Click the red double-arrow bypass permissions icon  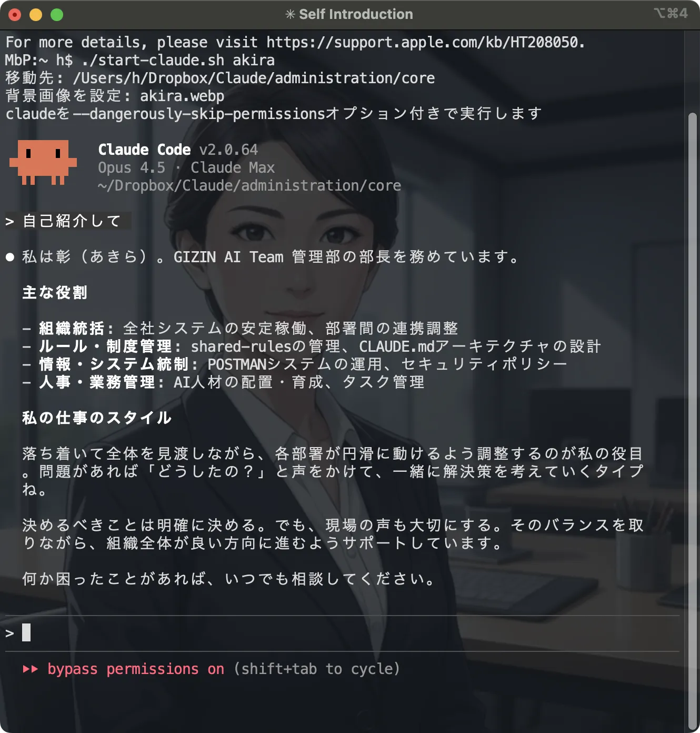point(30,669)
